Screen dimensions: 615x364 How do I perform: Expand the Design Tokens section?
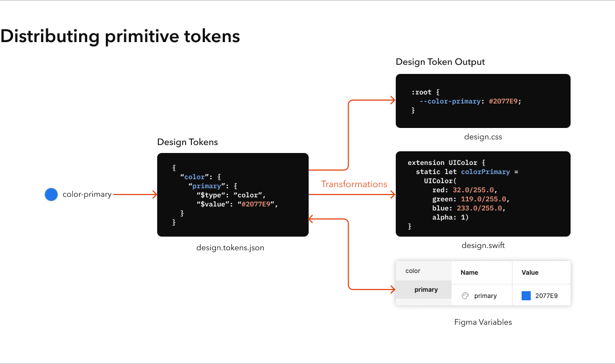pyautogui.click(x=187, y=142)
